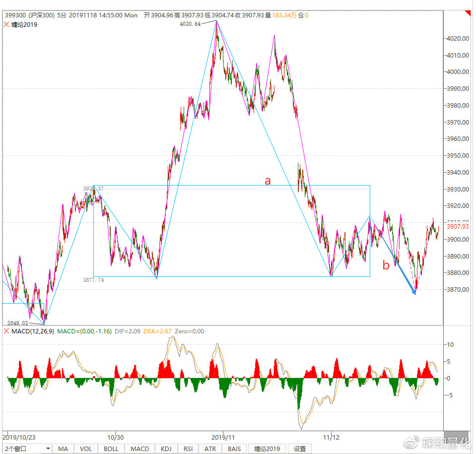Click the MACD(12,26,9) parameter label
This screenshot has height=454, width=476.
pyautogui.click(x=33, y=331)
